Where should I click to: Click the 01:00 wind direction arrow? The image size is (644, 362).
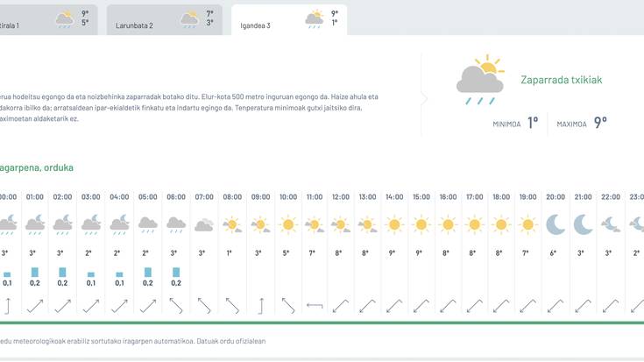35,306
